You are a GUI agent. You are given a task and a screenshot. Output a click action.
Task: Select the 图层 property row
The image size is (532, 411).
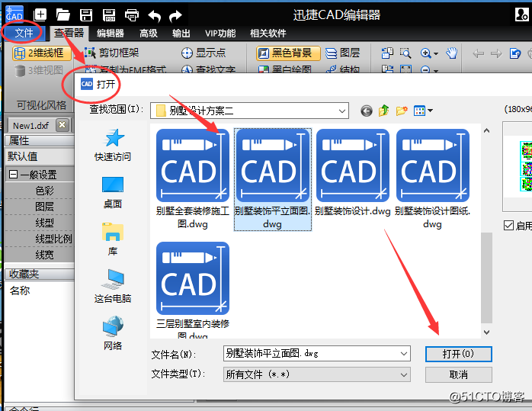(x=44, y=207)
